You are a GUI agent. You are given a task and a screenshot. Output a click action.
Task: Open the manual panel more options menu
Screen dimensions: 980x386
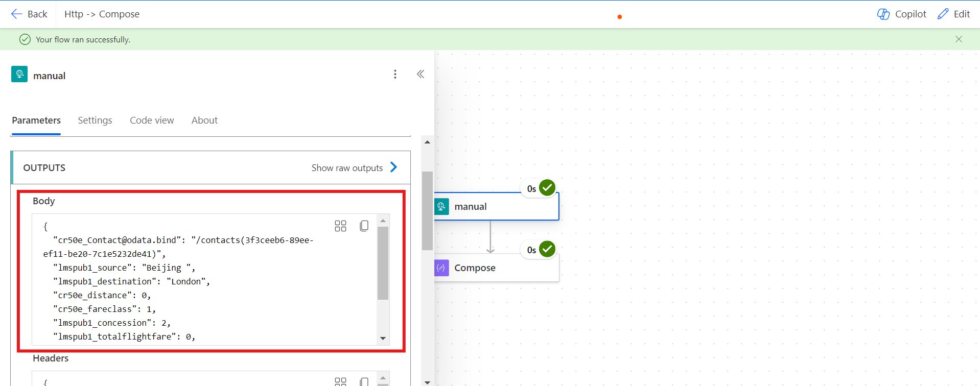click(x=395, y=75)
